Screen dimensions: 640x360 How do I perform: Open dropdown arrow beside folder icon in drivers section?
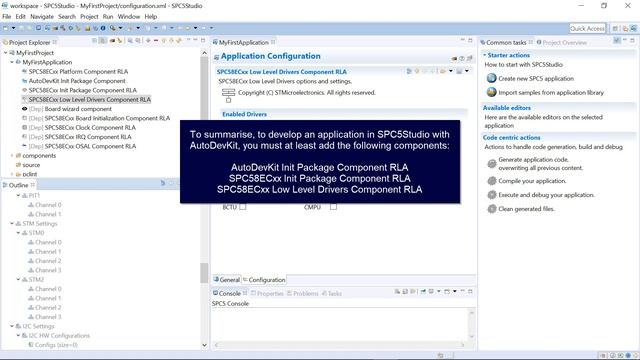click(x=451, y=71)
